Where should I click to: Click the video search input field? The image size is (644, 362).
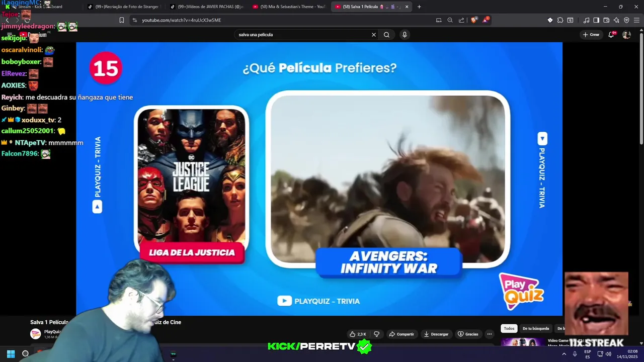click(302, 35)
